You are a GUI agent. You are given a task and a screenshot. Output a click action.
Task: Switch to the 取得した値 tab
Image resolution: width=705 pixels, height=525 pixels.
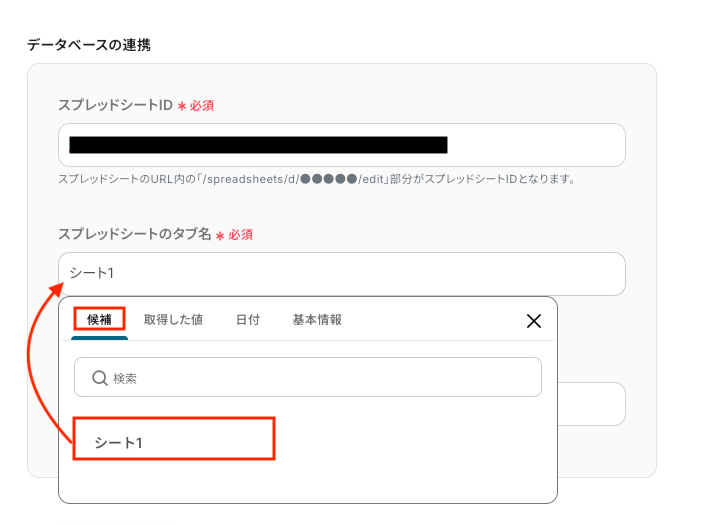[x=174, y=320]
